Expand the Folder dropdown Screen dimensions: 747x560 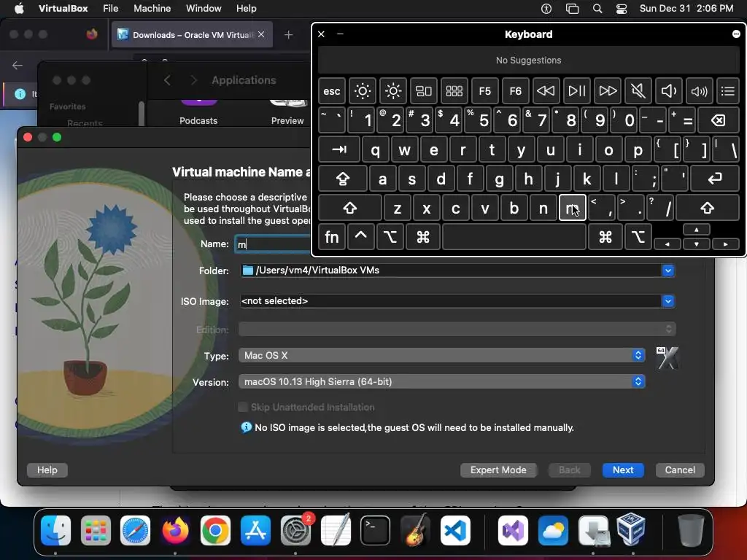coord(668,271)
